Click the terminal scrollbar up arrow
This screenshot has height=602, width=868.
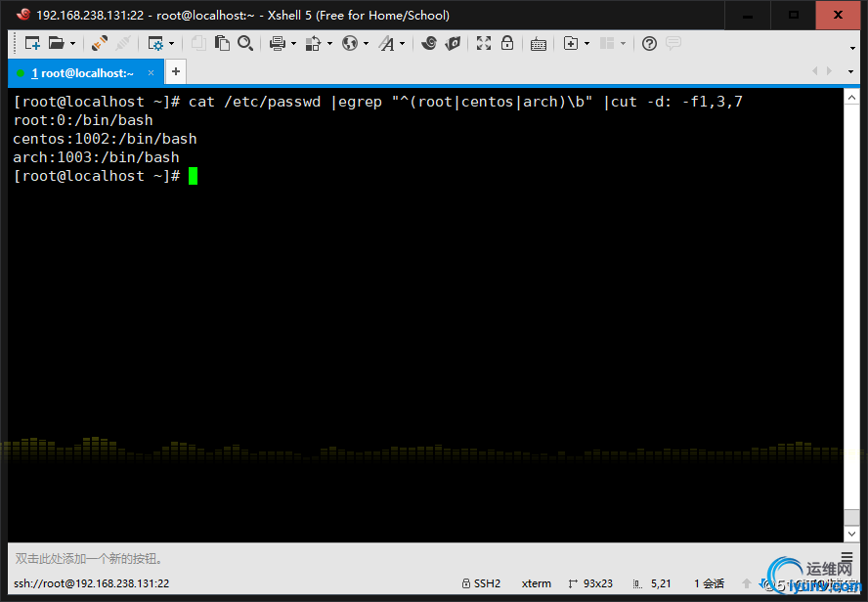point(851,98)
